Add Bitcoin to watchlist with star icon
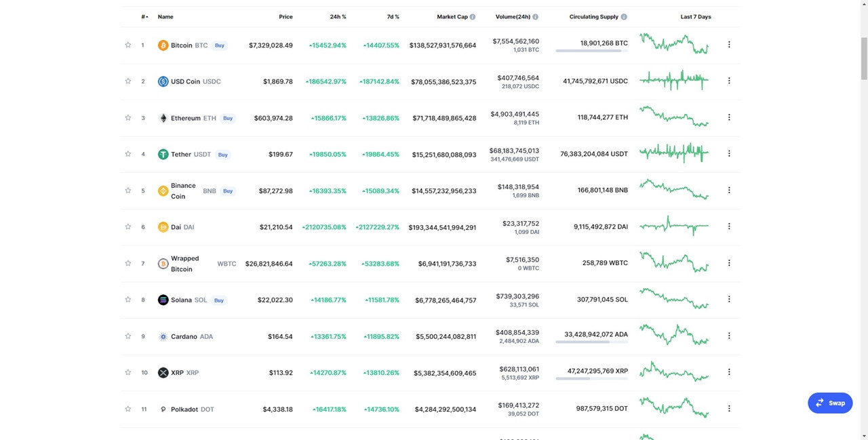Image resolution: width=868 pixels, height=440 pixels. 127,45
